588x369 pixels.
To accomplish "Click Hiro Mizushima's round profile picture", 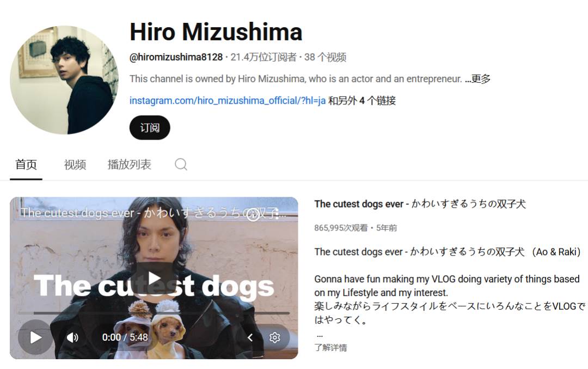I will (64, 80).
